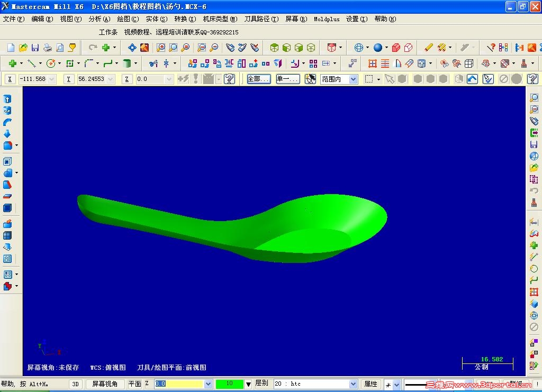The height and width of the screenshot is (392, 542).
Task: Click the yellow Z depth 0.0 field
Action: click(179, 384)
